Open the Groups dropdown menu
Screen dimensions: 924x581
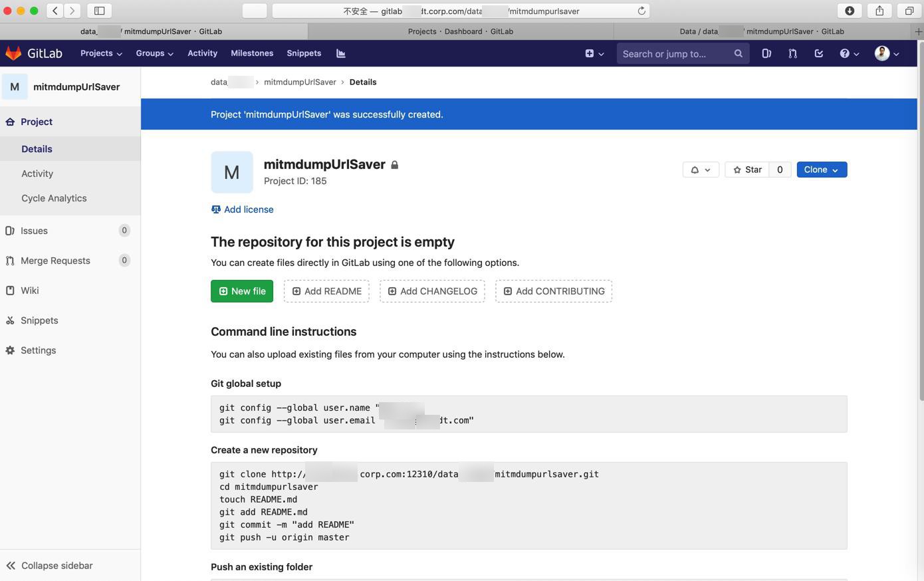(154, 53)
